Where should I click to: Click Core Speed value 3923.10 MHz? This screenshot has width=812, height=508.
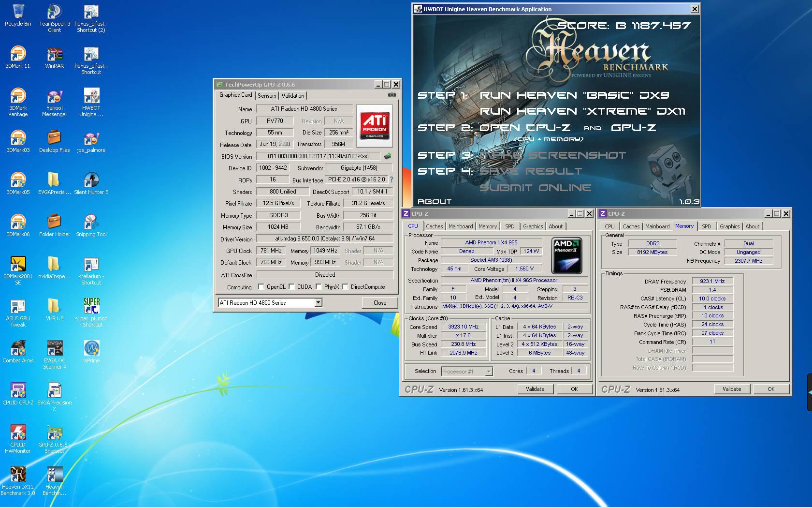point(463,327)
